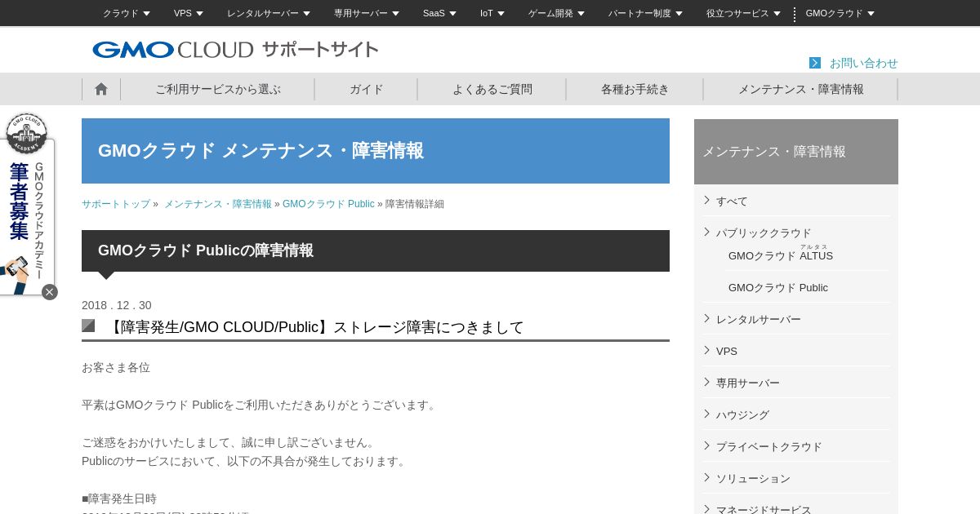Open GMOクラウド ALTUS sidebar link

point(781,255)
